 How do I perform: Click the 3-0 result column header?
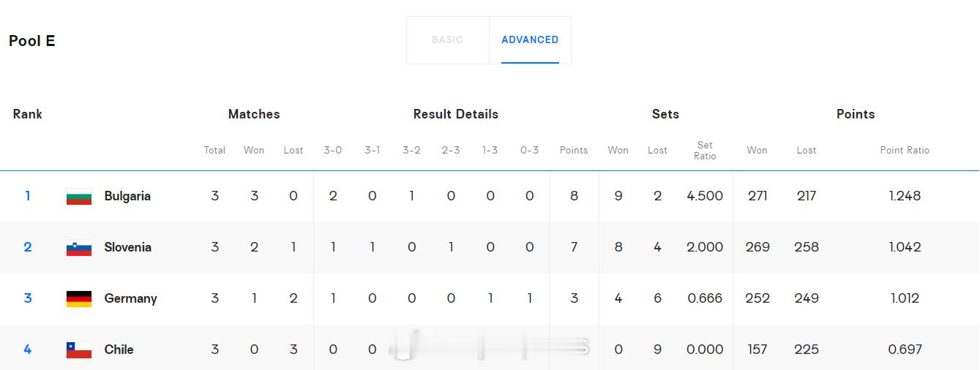(333, 150)
